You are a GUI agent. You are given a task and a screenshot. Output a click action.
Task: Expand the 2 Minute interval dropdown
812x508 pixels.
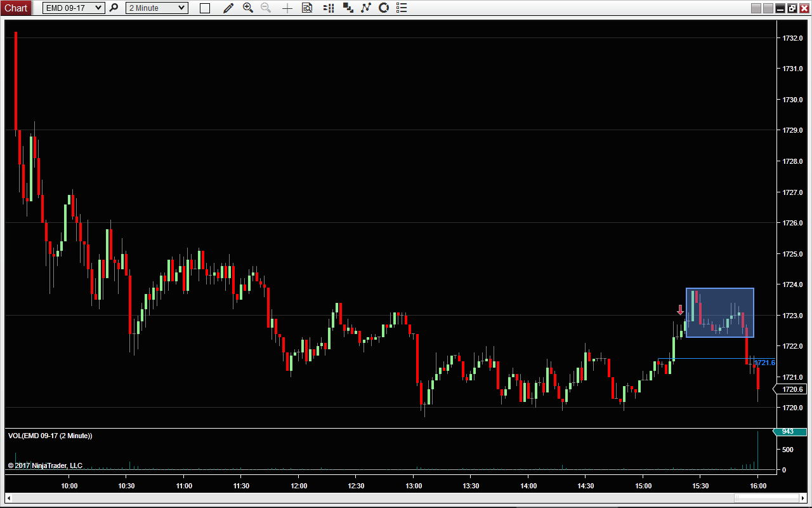[x=157, y=8]
